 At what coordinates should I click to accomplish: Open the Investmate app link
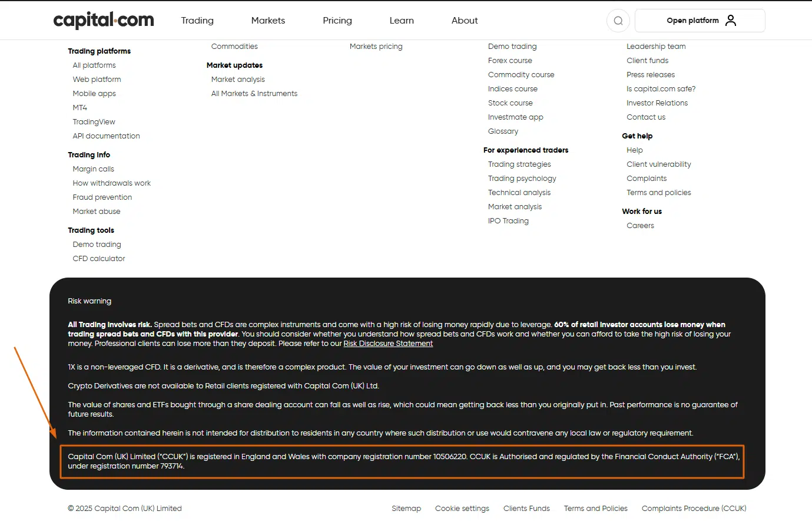(515, 117)
